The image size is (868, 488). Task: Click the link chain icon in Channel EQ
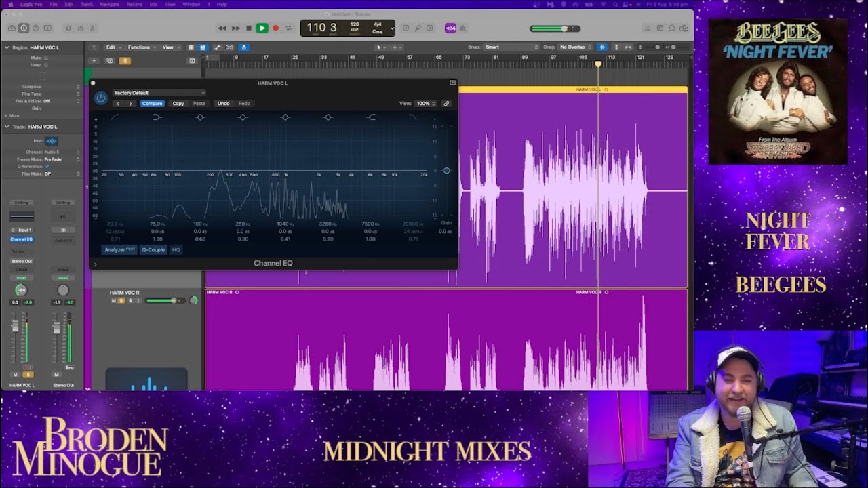[446, 104]
